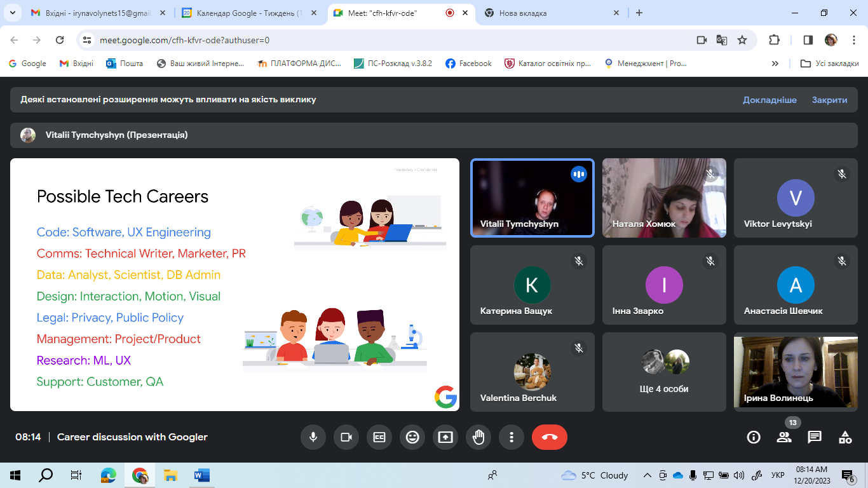Click the Докладніше link
This screenshot has width=868, height=488.
click(x=770, y=100)
